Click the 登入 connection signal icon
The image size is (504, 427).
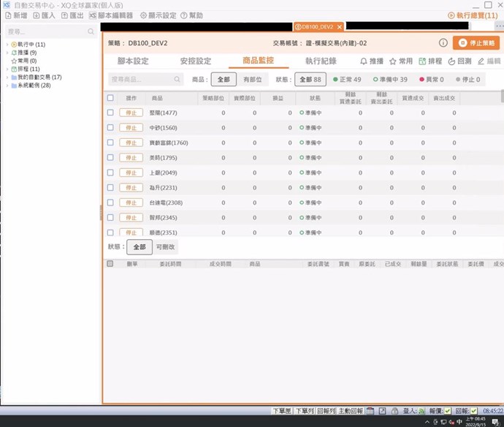point(421,411)
